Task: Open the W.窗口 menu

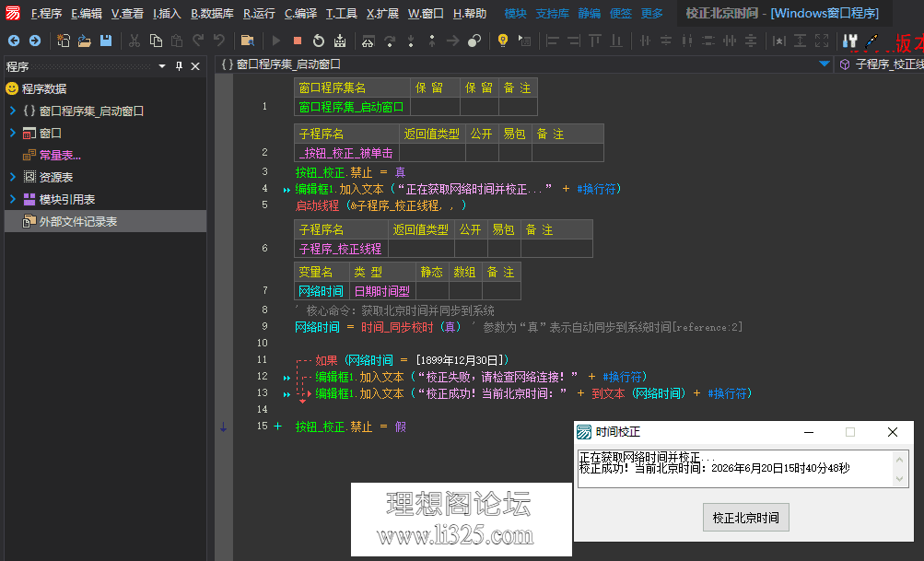Action: [x=426, y=13]
